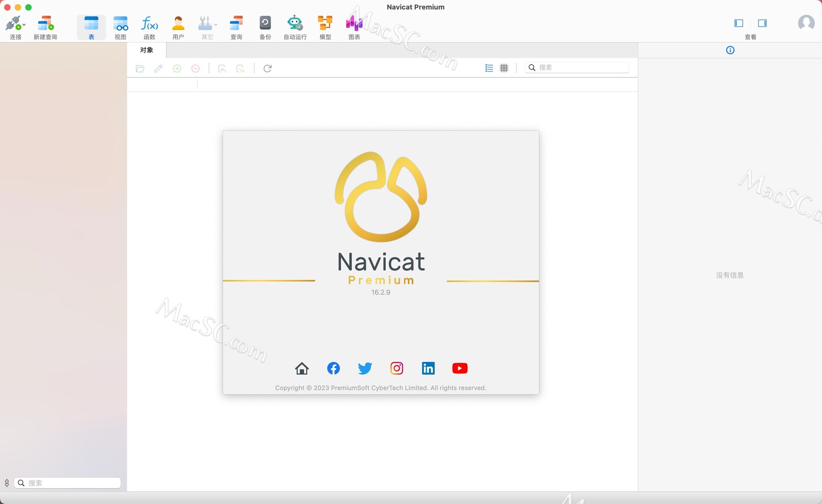Switch to list view mode
The width and height of the screenshot is (822, 504).
[x=489, y=68]
